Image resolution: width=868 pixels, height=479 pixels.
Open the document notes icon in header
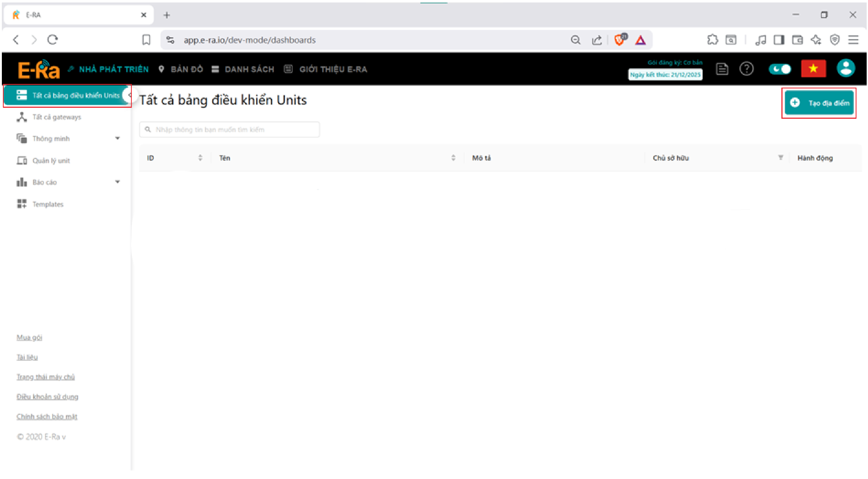[x=722, y=69]
